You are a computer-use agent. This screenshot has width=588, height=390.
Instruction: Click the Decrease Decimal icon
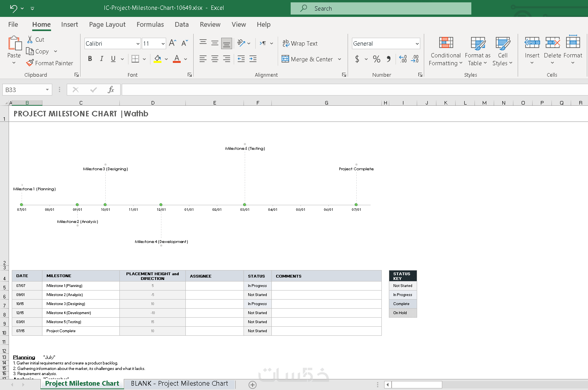pyautogui.click(x=415, y=59)
